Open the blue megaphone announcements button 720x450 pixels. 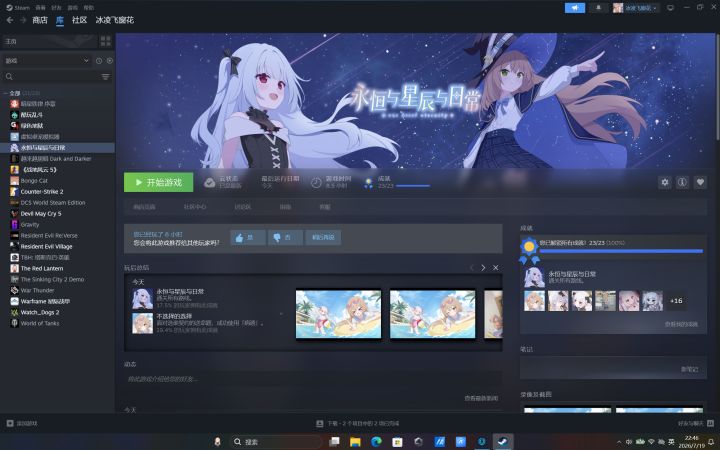[574, 8]
